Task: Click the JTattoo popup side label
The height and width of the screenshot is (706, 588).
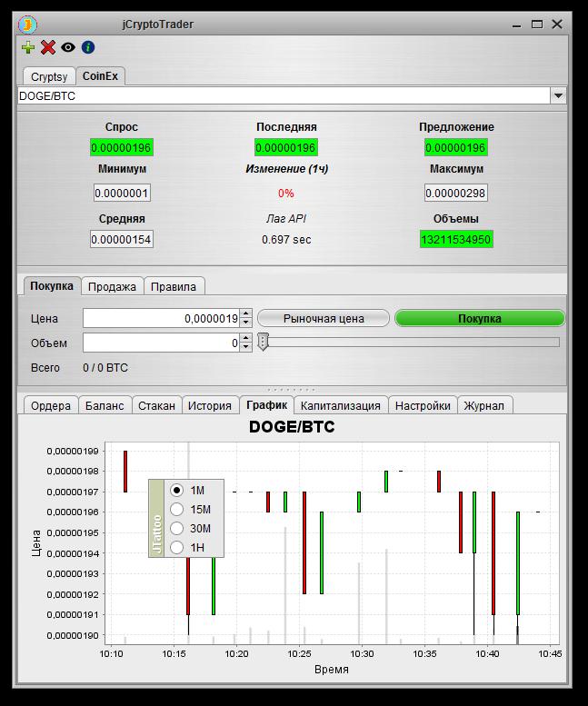Action: click(x=156, y=519)
